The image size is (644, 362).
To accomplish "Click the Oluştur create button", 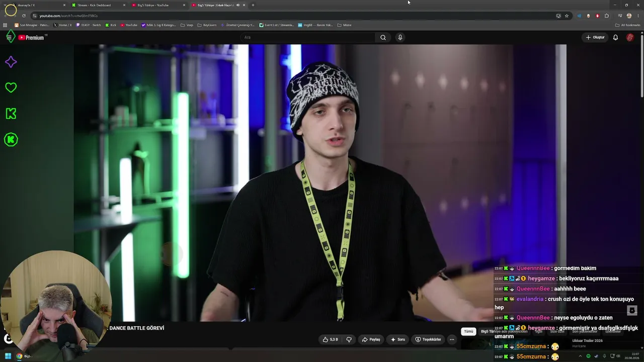I will (595, 37).
